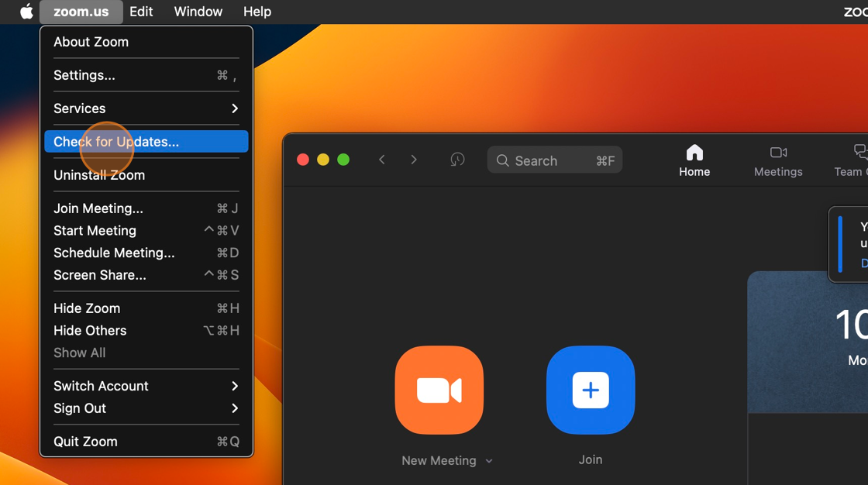Select Uninstall Zoom
Viewport: 868px width, 485px height.
146,175
